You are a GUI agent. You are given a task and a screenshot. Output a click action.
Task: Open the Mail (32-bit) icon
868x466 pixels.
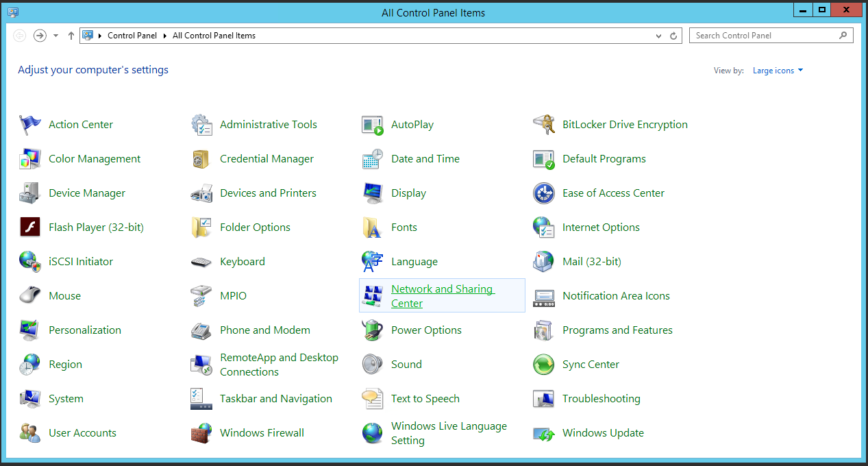pos(544,262)
